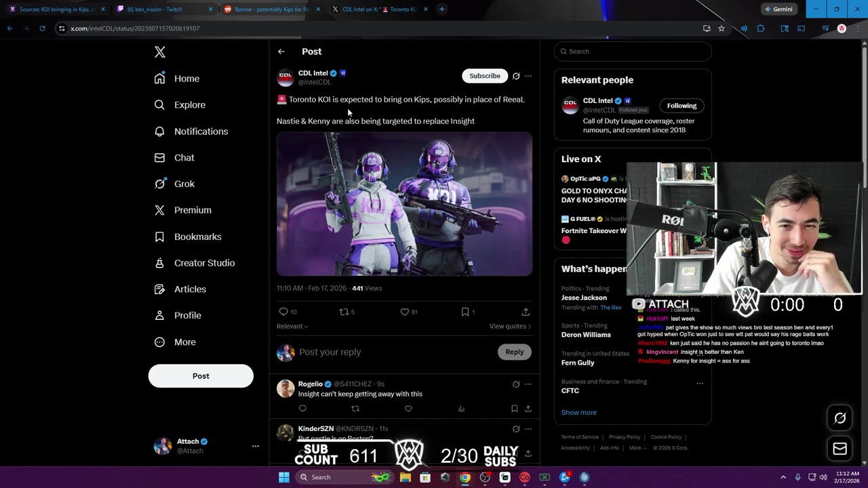Click the reply icon with 10 replies
This screenshot has width=868, height=488.
[x=283, y=312]
